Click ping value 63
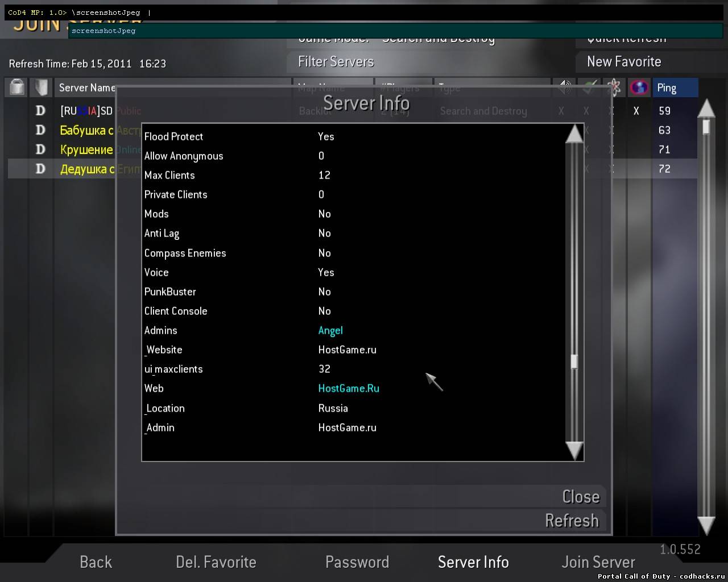 coord(664,130)
